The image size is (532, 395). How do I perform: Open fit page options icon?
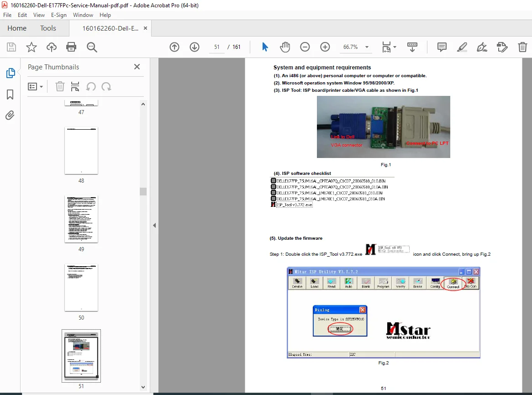(x=389, y=47)
